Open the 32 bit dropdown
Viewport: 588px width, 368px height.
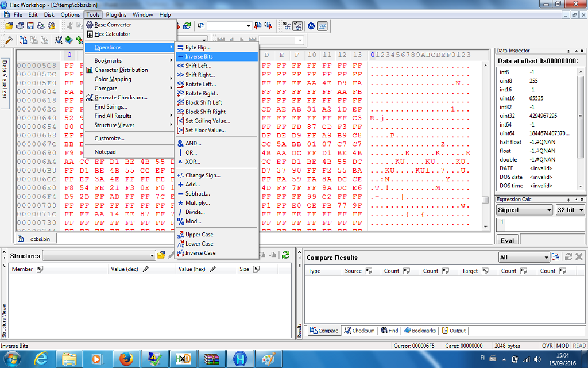click(570, 210)
